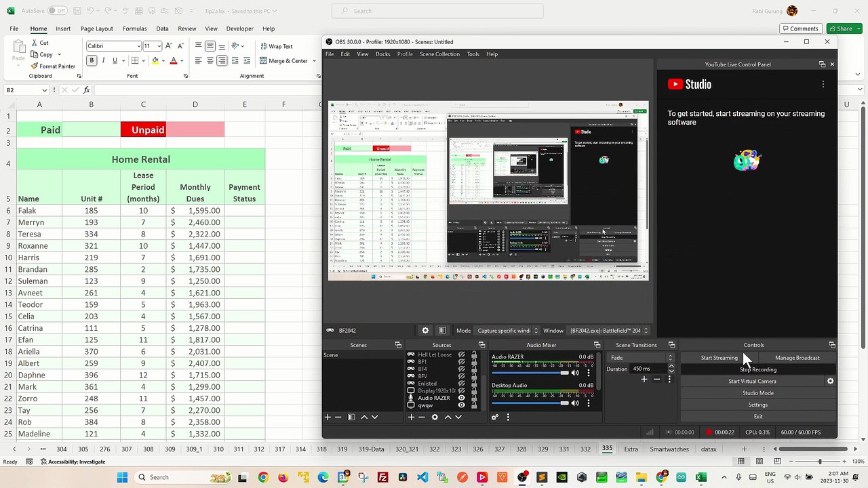Adjust the Desktop Audio volume slider
Viewport: 868px width, 488px height.
(530, 403)
